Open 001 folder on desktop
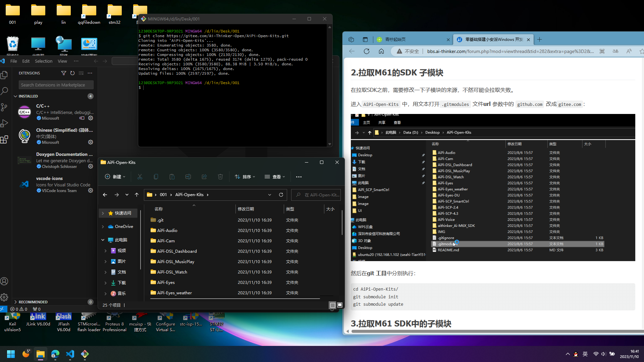The image size is (644, 362). [12, 15]
